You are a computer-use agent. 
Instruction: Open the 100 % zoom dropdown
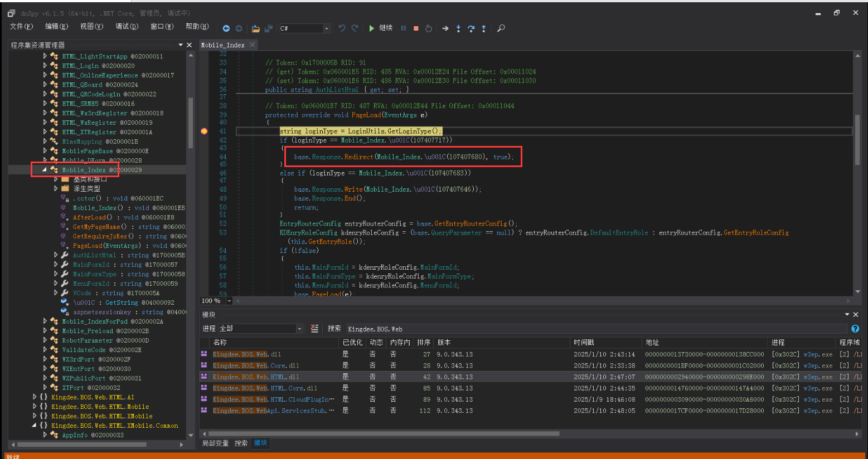click(229, 301)
